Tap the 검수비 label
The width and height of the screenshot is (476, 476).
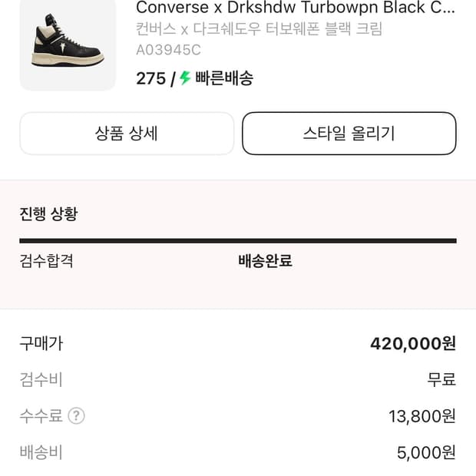point(41,379)
